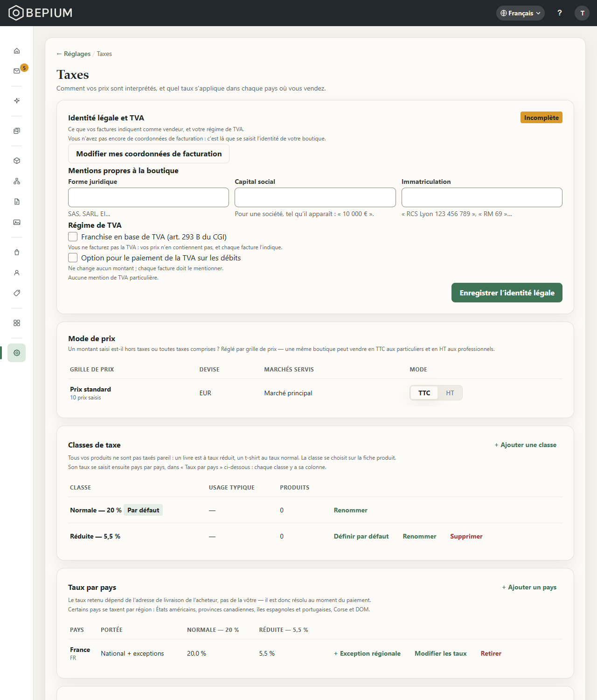Click the BEPIUM logo in header
Screen dimensions: 597x700
point(41,13)
